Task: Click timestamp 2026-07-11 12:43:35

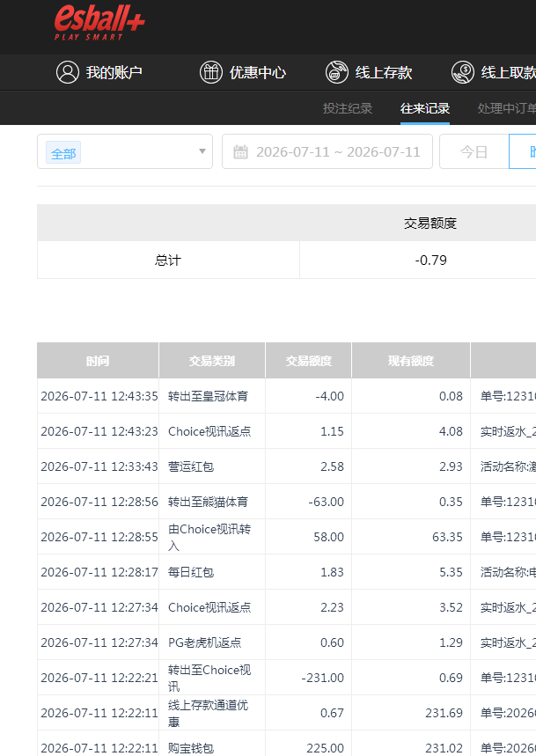Action: click(99, 396)
